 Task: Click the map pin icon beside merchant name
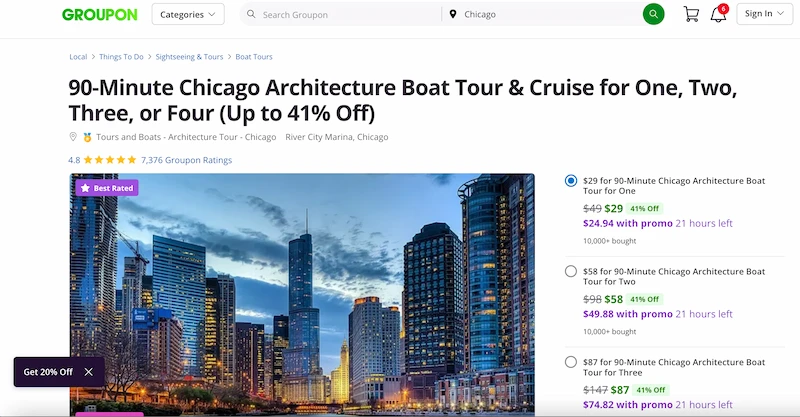pos(73,137)
